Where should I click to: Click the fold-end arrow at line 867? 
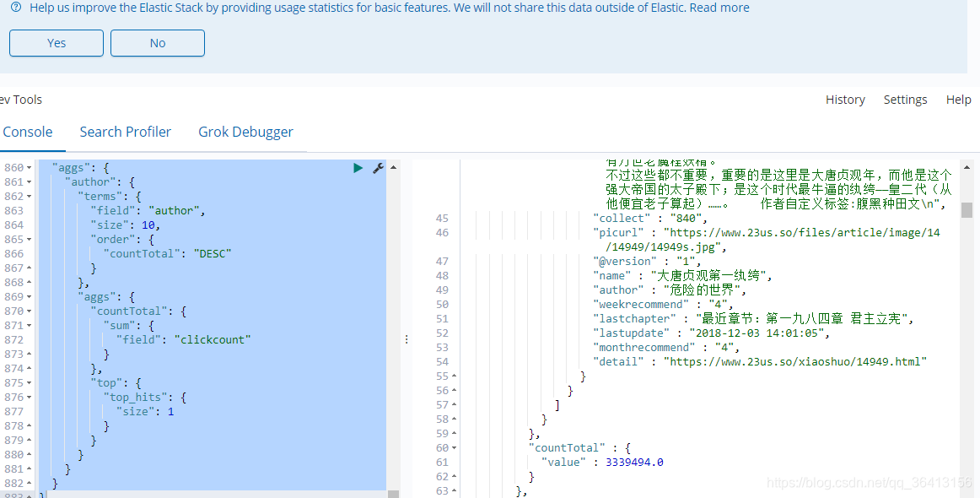point(30,268)
